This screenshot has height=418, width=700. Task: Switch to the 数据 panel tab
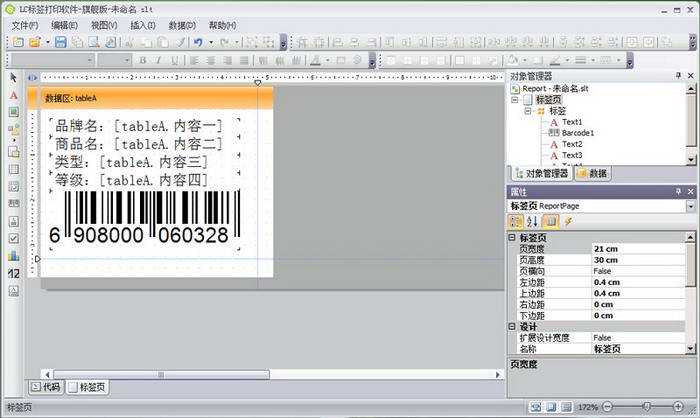click(593, 173)
